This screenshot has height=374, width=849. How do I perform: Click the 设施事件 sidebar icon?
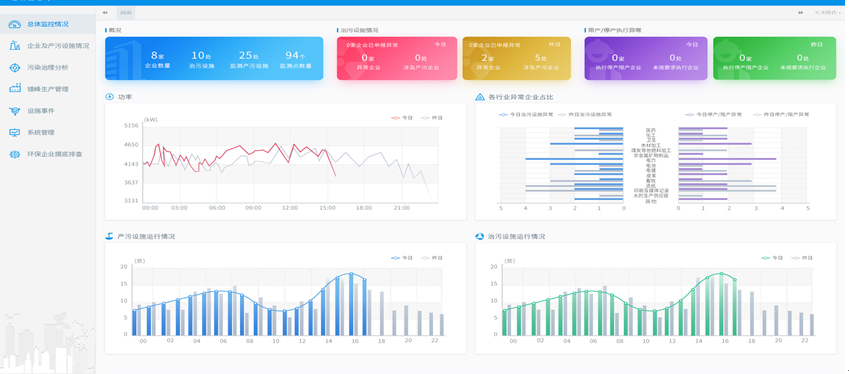coord(15,111)
